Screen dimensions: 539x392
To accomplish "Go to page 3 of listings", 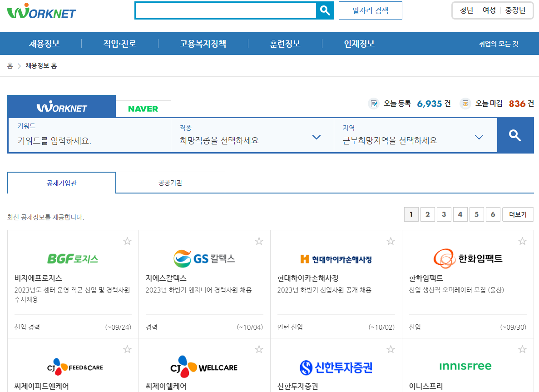I will pyautogui.click(x=444, y=214).
